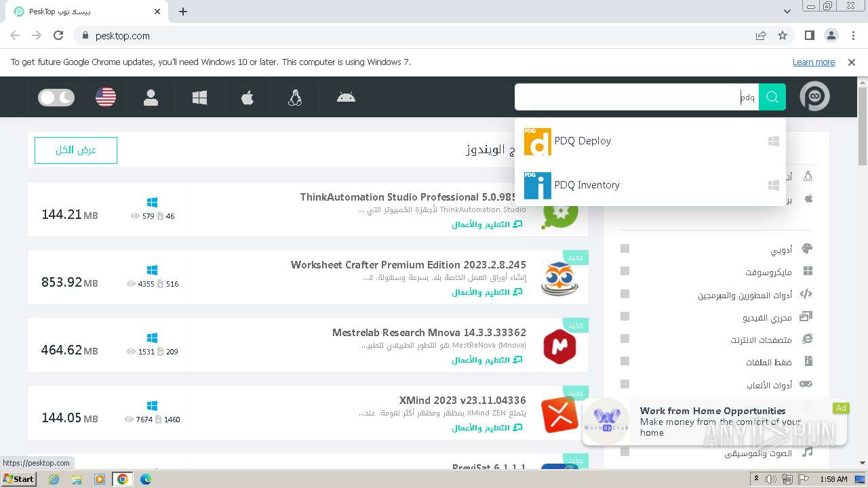The image size is (868, 488).
Task: Focus the search field containing pdq
Action: click(637, 97)
